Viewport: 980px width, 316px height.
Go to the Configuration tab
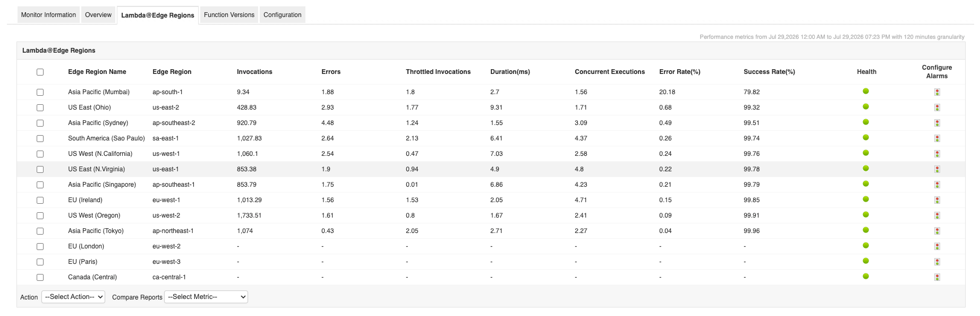tap(283, 15)
